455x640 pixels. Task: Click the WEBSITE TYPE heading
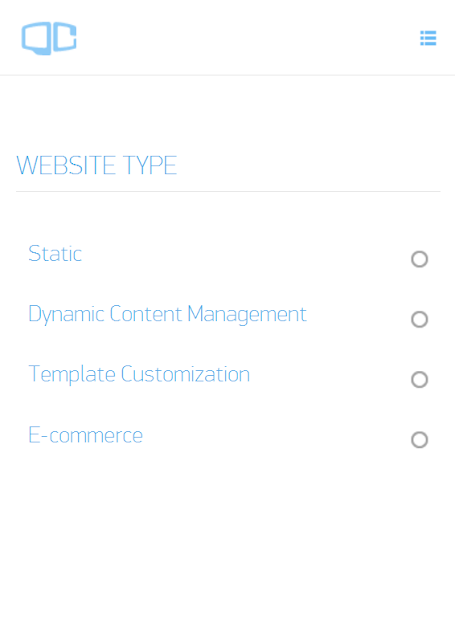pyautogui.click(x=96, y=165)
